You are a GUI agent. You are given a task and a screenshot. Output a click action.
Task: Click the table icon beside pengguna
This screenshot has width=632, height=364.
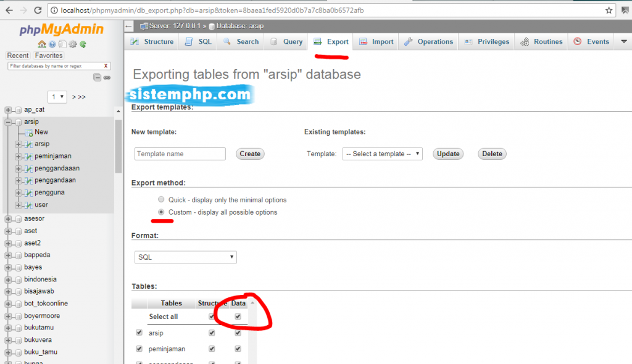pyautogui.click(x=28, y=192)
